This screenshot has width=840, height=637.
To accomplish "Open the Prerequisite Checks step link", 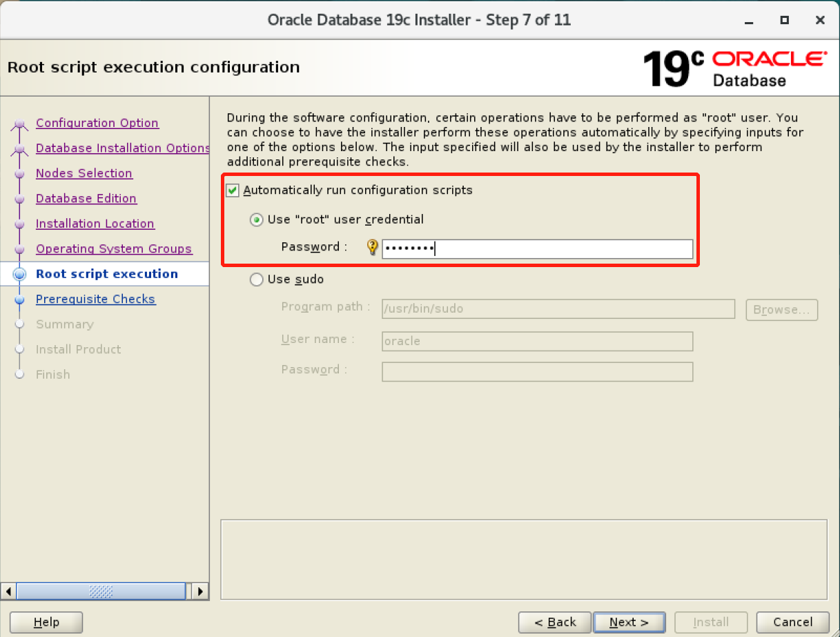I will click(x=96, y=300).
